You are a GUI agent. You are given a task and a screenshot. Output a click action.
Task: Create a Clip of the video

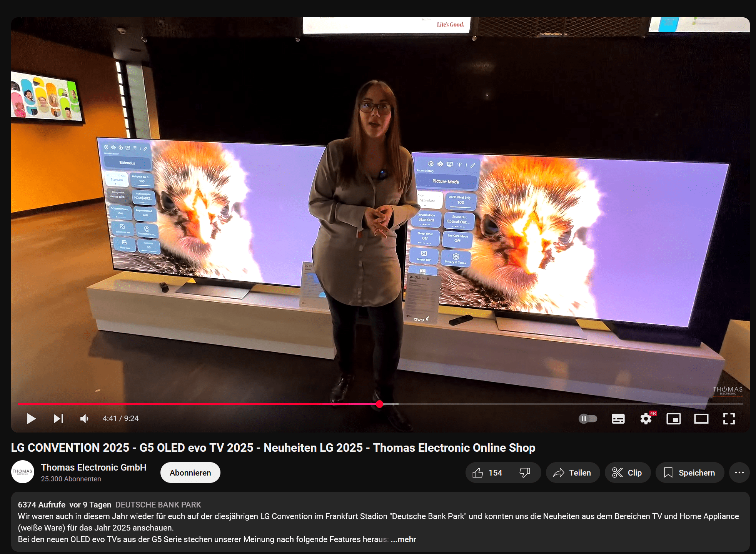(627, 472)
